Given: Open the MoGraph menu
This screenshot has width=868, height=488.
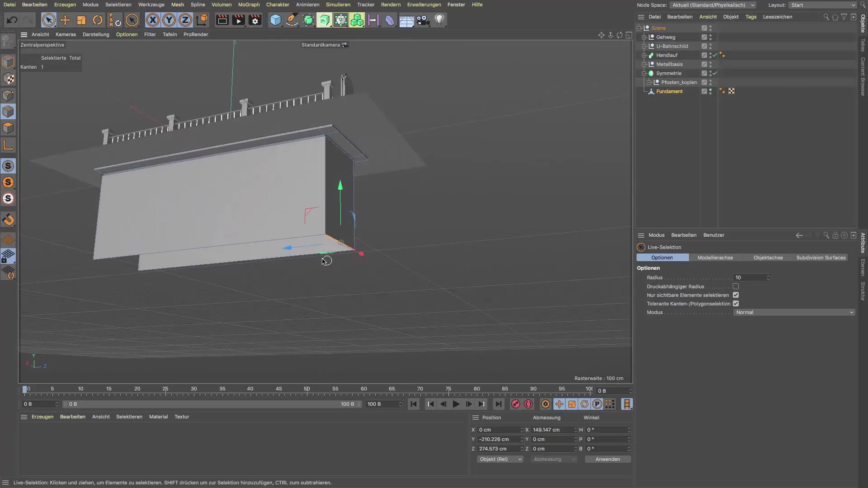Looking at the screenshot, I should 249,5.
